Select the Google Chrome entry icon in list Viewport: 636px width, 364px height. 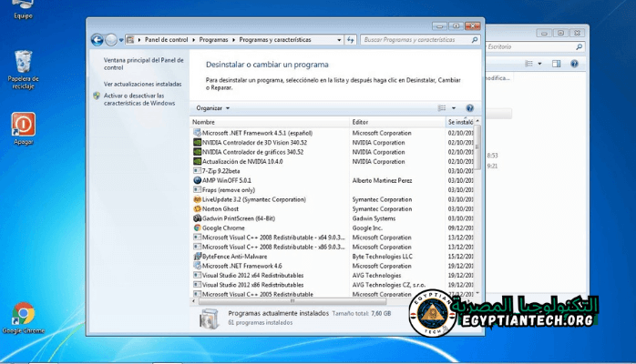coord(197,228)
